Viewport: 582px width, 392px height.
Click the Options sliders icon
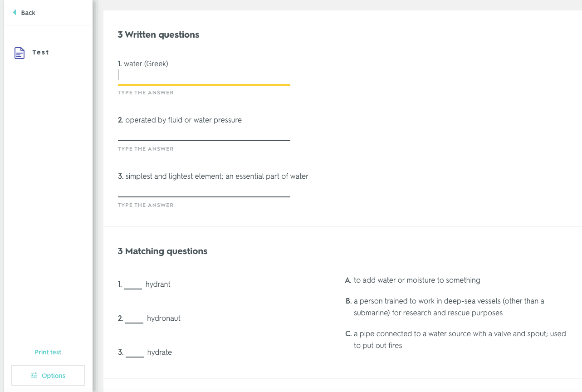34,375
